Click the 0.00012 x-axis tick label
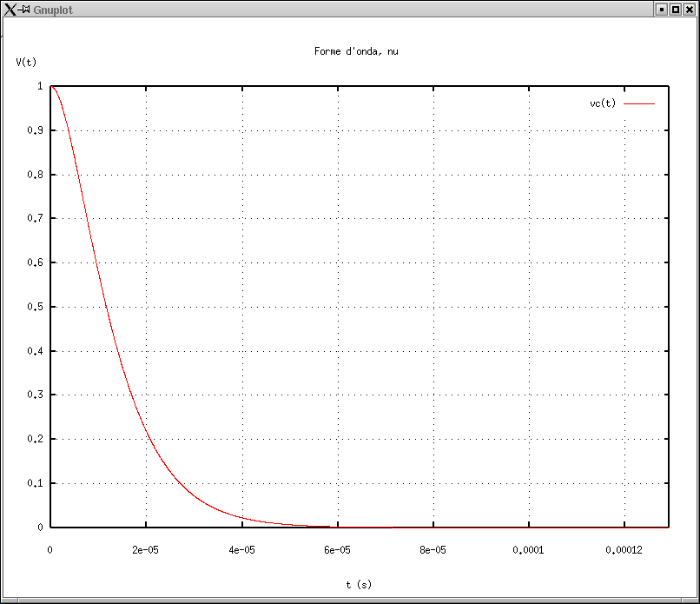Screen dimensions: 700x604 click(x=624, y=550)
